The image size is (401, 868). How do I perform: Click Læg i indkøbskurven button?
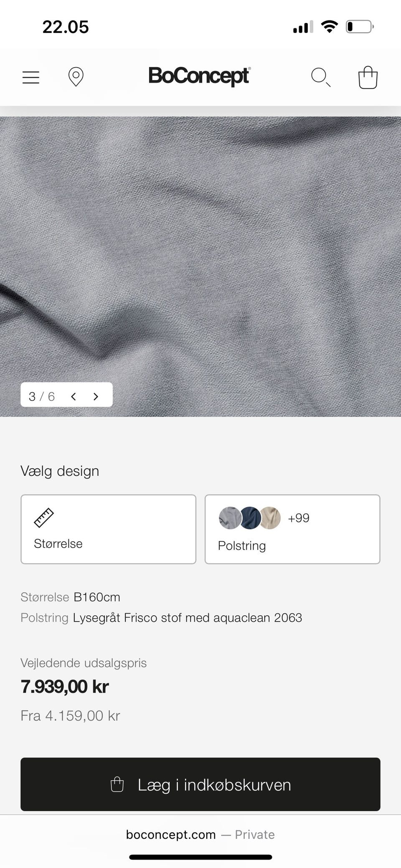click(200, 784)
